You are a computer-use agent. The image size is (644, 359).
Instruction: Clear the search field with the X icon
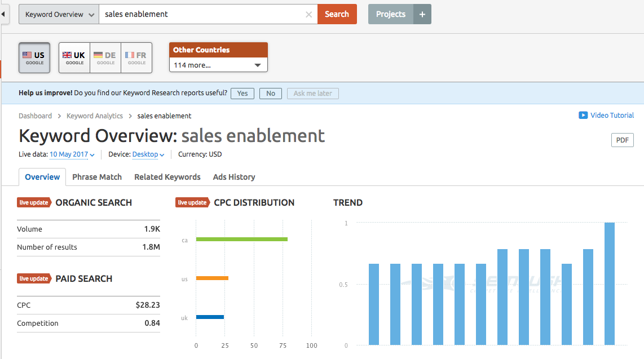pos(308,15)
